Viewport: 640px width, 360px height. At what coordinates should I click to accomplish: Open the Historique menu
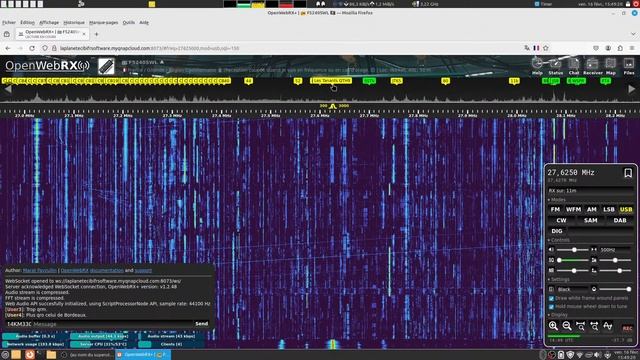74,23
